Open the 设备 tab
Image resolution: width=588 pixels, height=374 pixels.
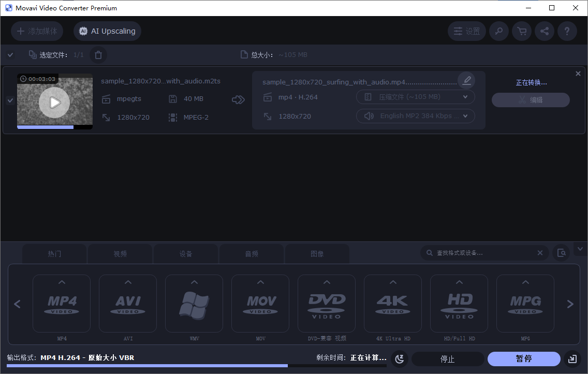coord(186,254)
